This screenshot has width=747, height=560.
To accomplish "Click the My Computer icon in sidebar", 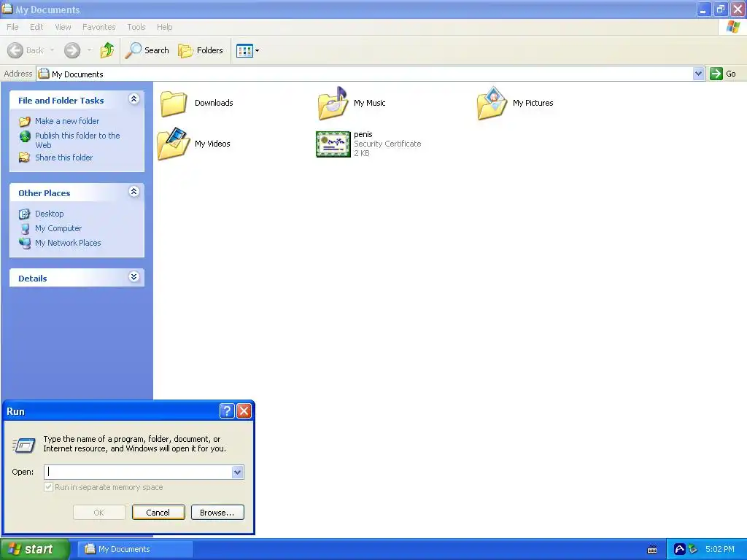I will (24, 228).
